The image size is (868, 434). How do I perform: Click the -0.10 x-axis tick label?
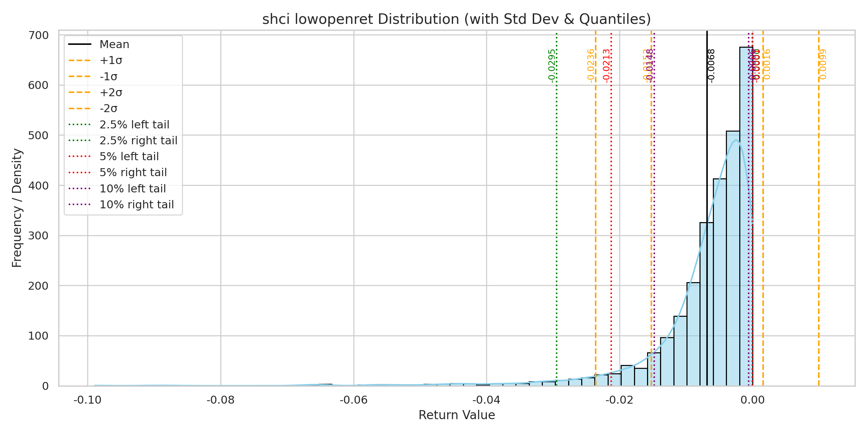[88, 400]
